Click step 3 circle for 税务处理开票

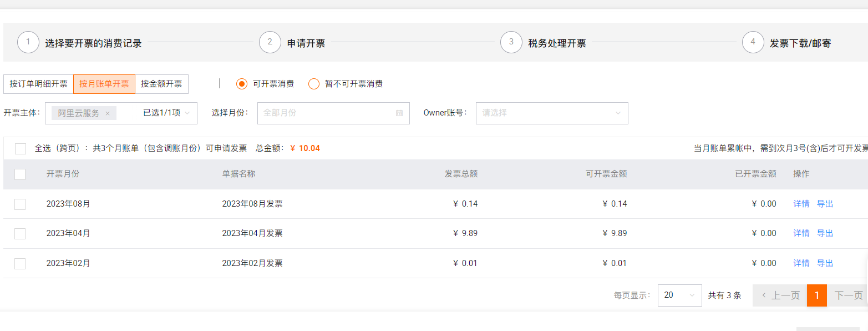point(511,42)
